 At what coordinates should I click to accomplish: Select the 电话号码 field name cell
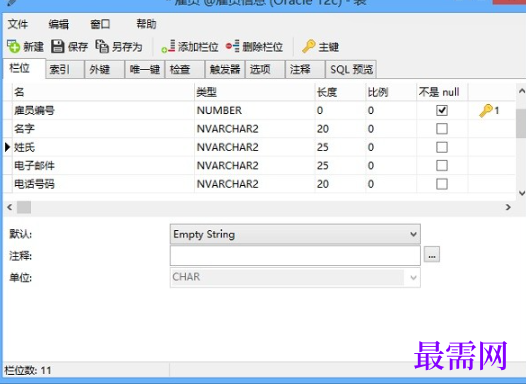click(103, 184)
